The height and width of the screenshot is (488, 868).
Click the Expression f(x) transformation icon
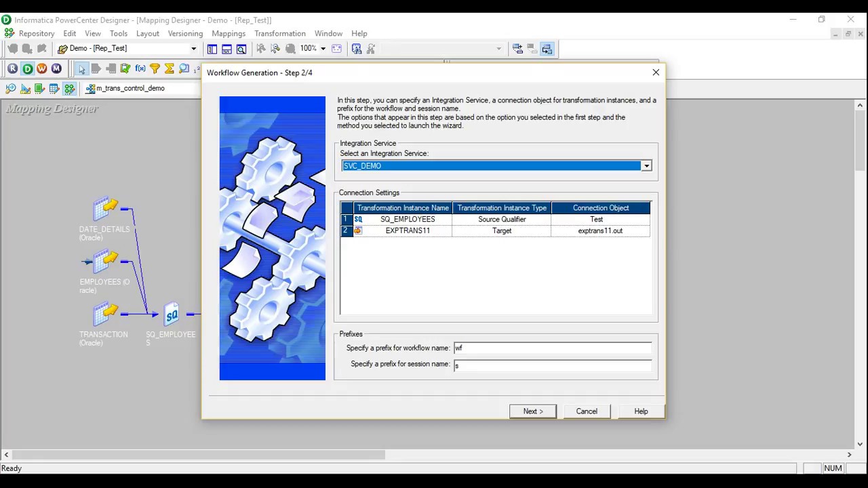[x=140, y=68]
